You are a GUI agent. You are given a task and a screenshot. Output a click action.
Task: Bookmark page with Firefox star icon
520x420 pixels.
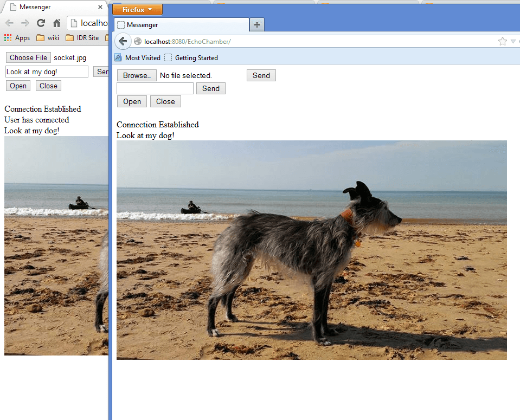[503, 41]
